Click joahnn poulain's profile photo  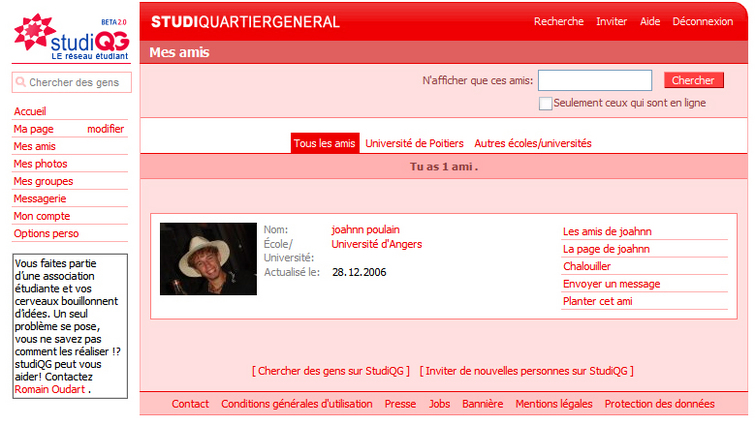pyautogui.click(x=208, y=259)
